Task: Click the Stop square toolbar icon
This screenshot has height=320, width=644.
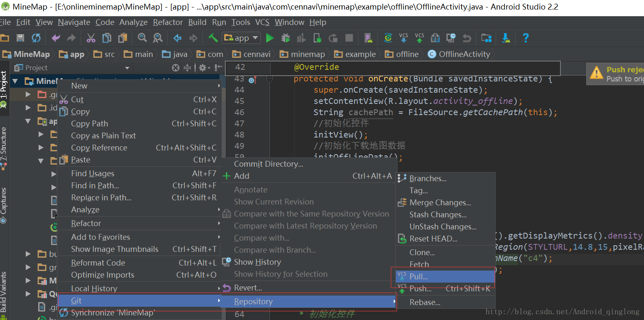Action: tap(349, 38)
